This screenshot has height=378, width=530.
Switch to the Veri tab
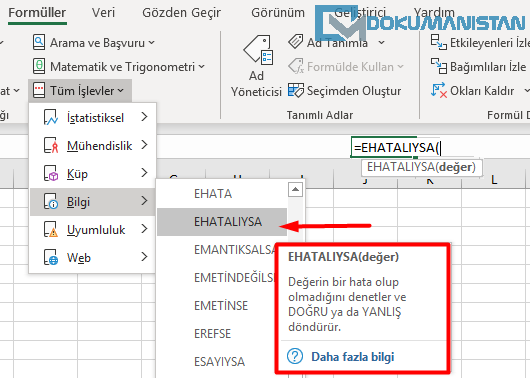(103, 13)
